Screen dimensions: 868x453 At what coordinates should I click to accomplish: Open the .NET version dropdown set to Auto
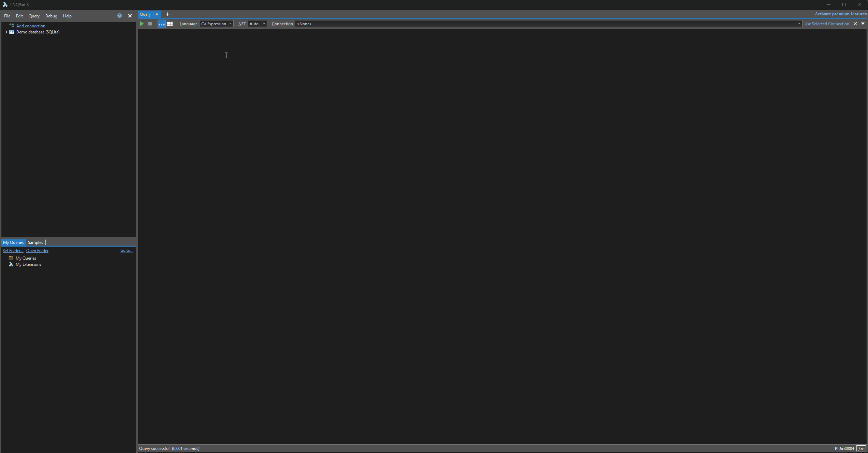tap(257, 24)
